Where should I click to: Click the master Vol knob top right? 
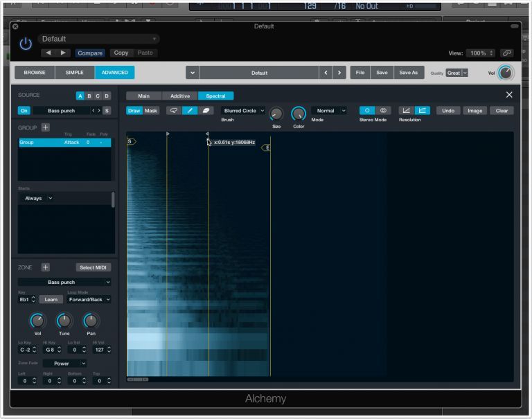[506, 73]
